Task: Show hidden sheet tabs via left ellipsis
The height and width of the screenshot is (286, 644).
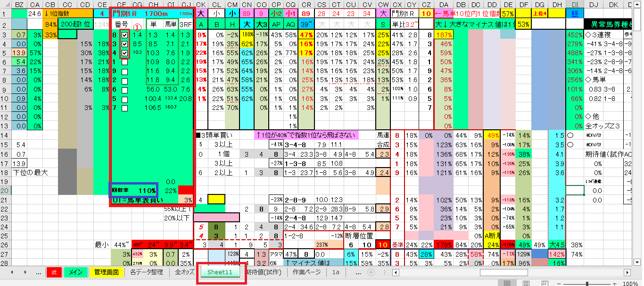Action: tap(38, 272)
